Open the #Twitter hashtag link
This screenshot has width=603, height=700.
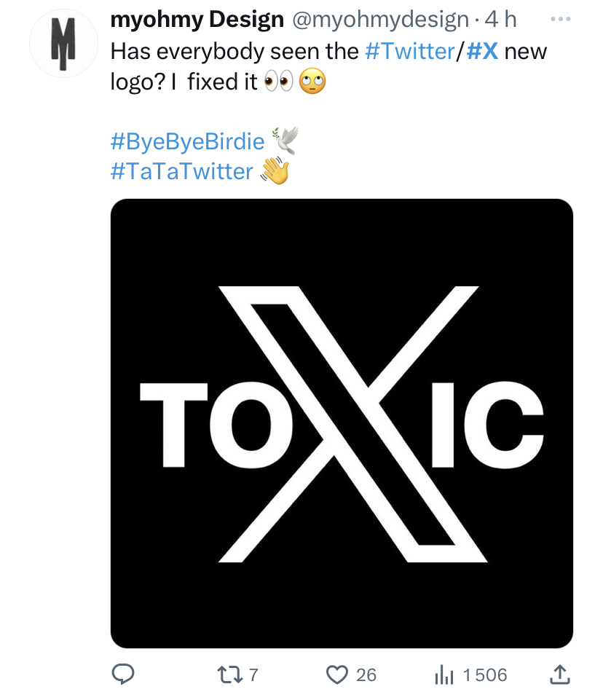(x=410, y=51)
